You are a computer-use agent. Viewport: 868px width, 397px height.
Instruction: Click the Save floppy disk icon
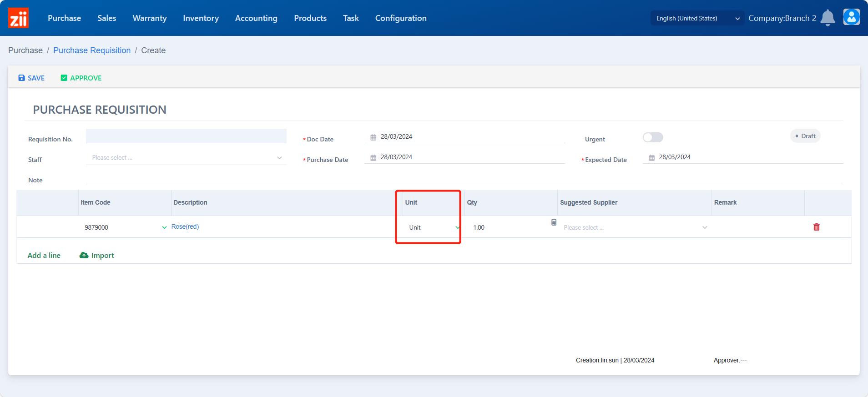[x=21, y=78]
